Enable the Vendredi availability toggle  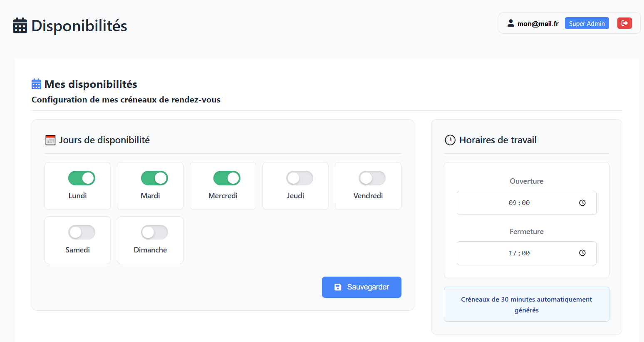372,178
